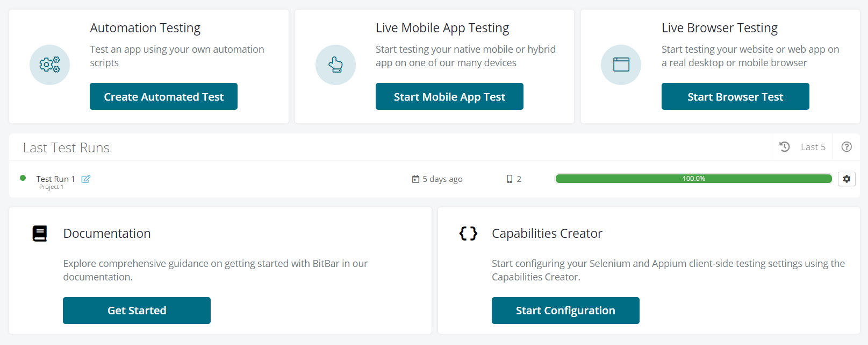Expand the Last 5 runs filter
This screenshot has height=345, width=868.
tap(813, 147)
